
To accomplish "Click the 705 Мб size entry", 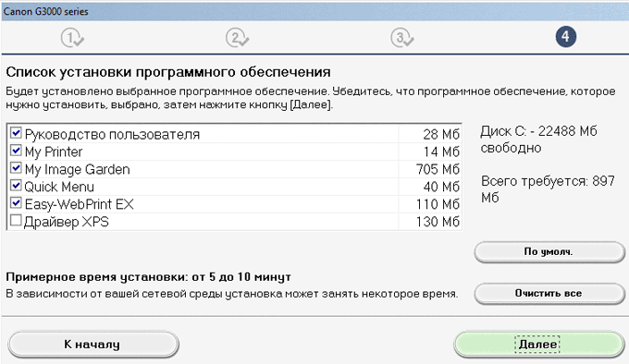I will pyautogui.click(x=438, y=169).
